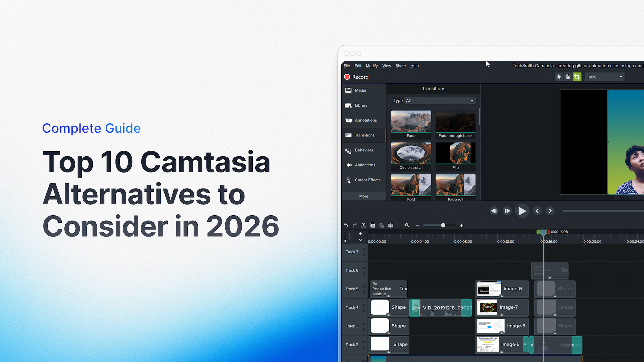Select the Pan hand tool
The width and height of the screenshot is (644, 362).
coord(568,77)
